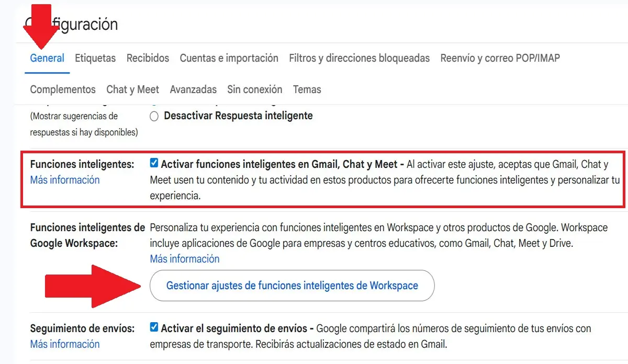Uncheck Activar funciones inteligentes checkbox
The height and width of the screenshot is (364, 628).
(x=154, y=163)
